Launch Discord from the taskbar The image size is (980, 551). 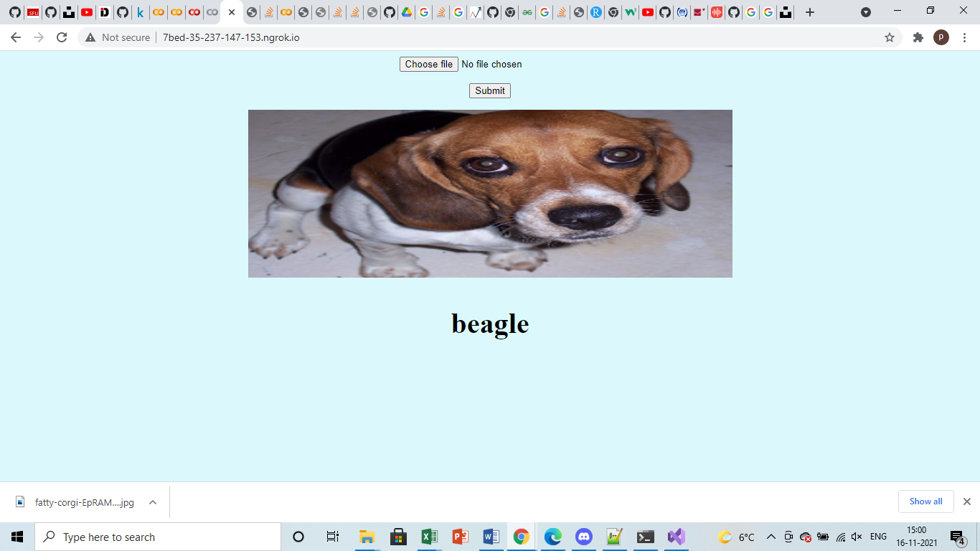pos(583,537)
